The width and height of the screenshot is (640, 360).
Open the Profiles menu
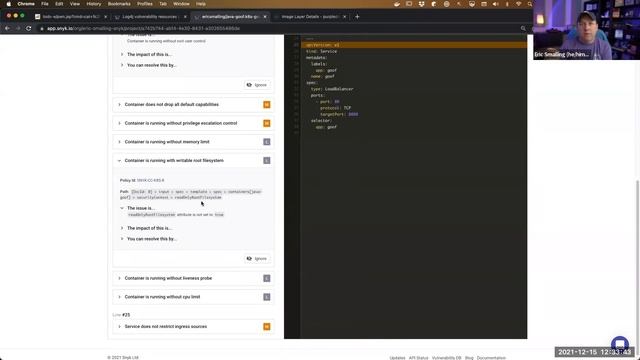tap(144, 4)
